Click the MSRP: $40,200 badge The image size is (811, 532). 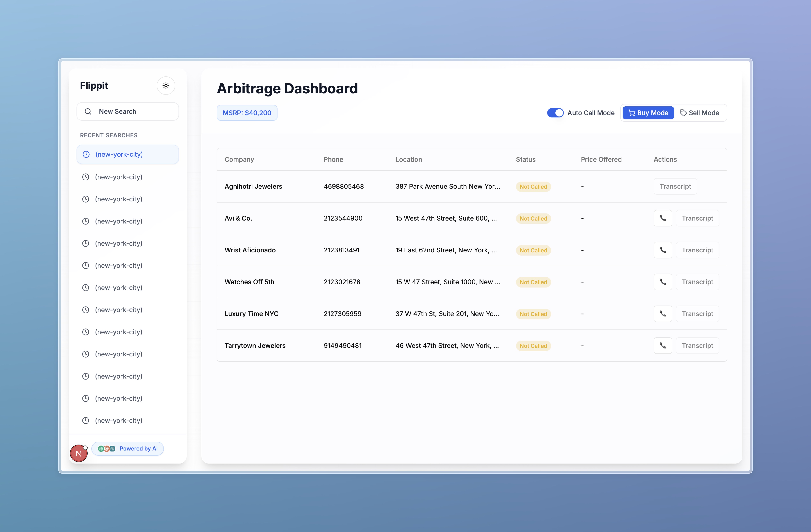click(x=247, y=113)
